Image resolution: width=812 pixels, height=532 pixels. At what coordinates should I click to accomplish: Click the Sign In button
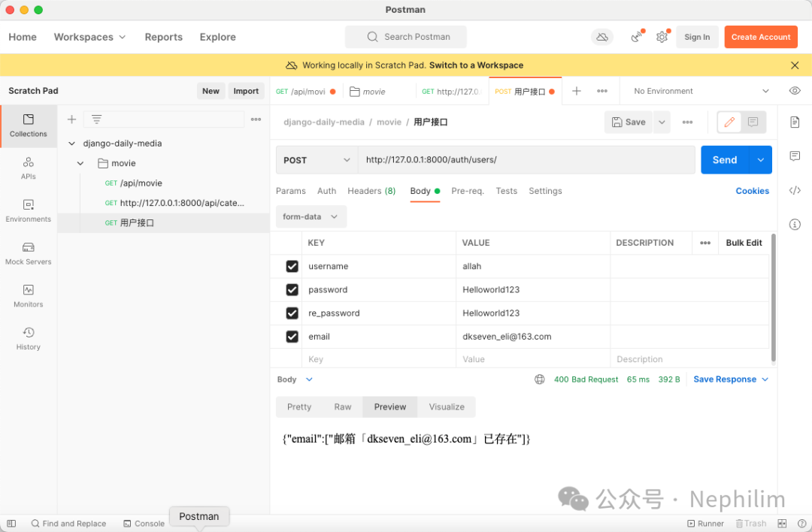pos(696,37)
